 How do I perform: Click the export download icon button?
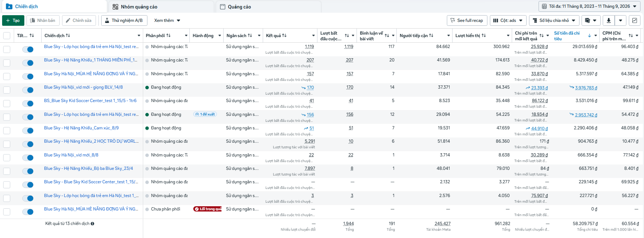click(608, 20)
